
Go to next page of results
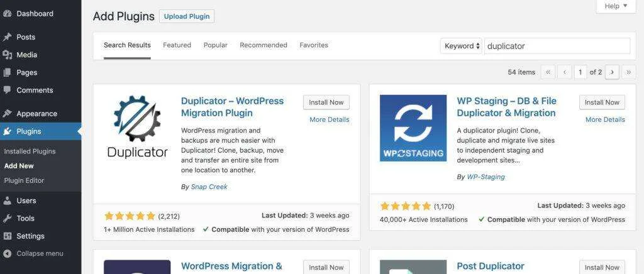(612, 72)
